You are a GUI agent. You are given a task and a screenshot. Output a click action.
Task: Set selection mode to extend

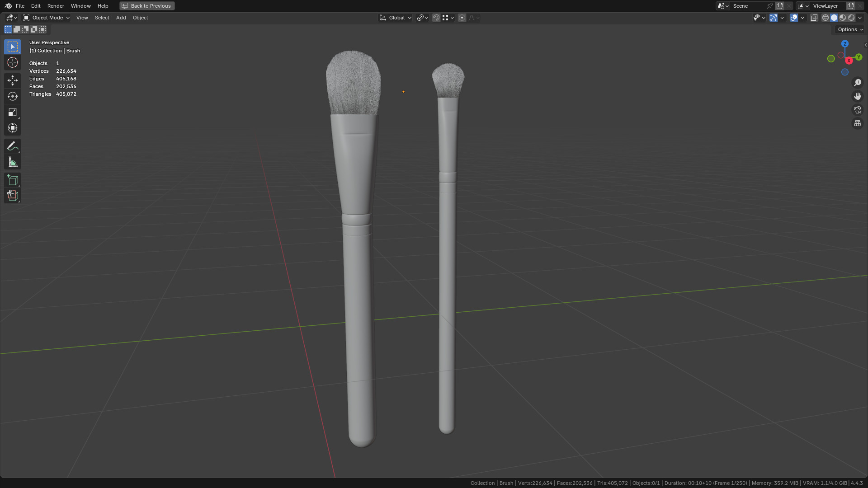coord(17,29)
